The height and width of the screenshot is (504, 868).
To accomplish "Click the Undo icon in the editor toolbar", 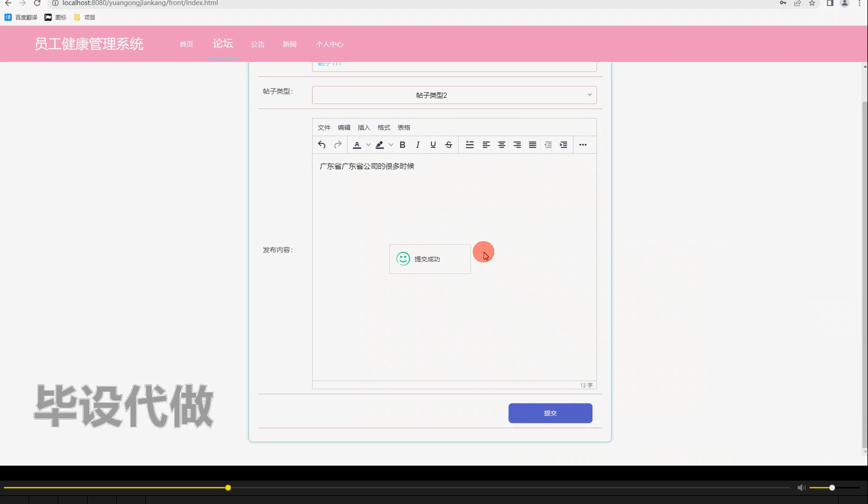I will point(321,144).
